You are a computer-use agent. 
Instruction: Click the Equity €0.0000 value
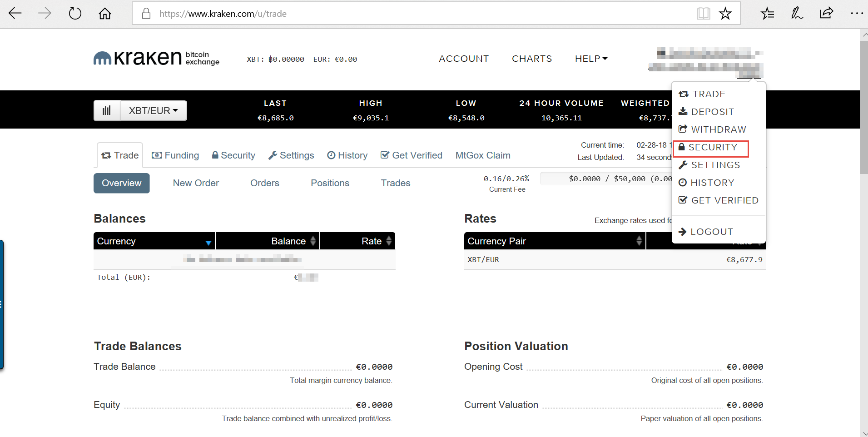point(374,405)
